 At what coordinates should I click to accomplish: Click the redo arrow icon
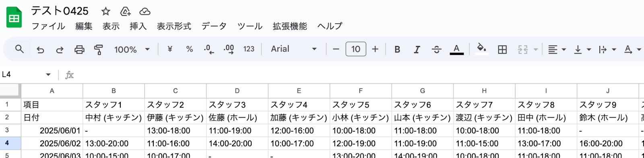pyautogui.click(x=60, y=50)
